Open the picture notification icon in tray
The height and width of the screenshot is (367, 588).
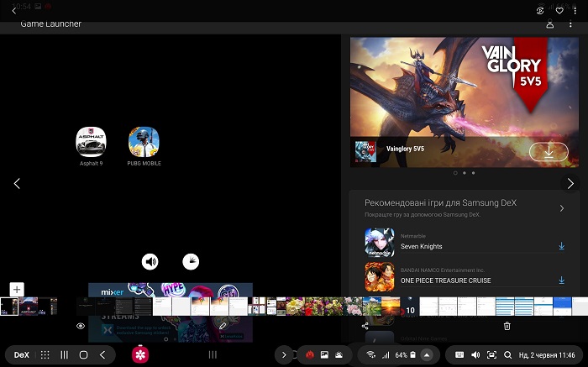tap(324, 355)
